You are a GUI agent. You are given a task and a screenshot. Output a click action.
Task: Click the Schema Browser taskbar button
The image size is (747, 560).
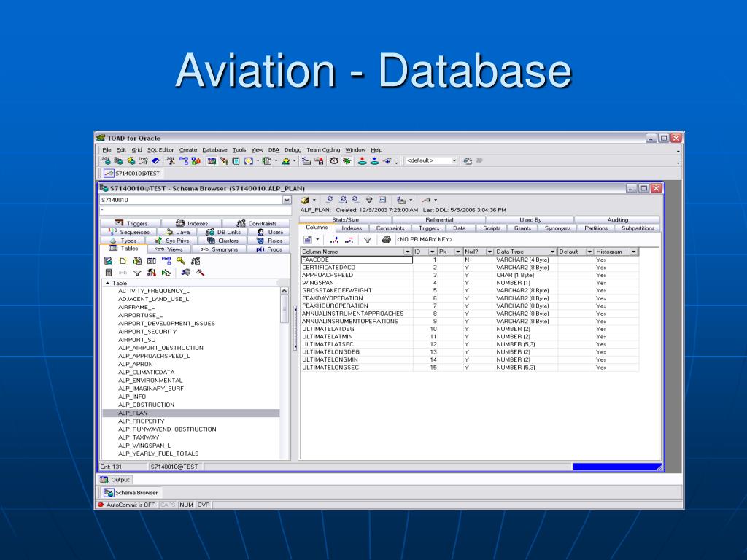click(131, 492)
